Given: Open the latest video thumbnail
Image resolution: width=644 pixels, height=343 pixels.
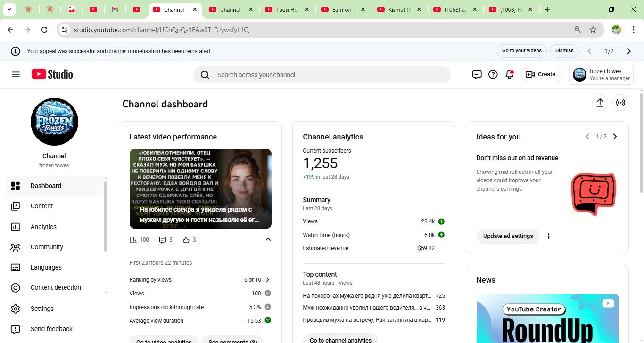Looking at the screenshot, I should pos(200,188).
